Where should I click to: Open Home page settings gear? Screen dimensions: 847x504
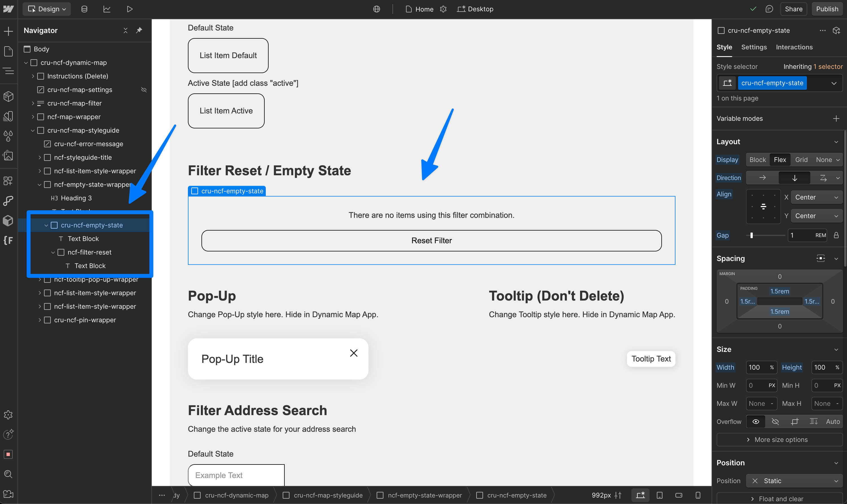tap(443, 9)
